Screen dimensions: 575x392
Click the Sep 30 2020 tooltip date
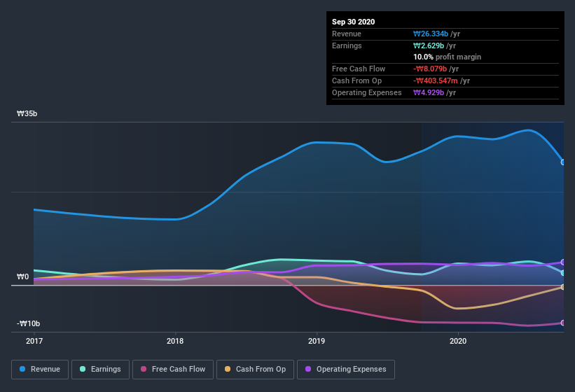click(x=354, y=22)
